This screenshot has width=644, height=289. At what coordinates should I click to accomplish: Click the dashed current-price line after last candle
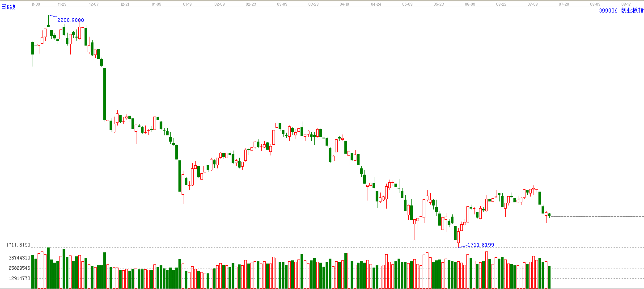597,216
